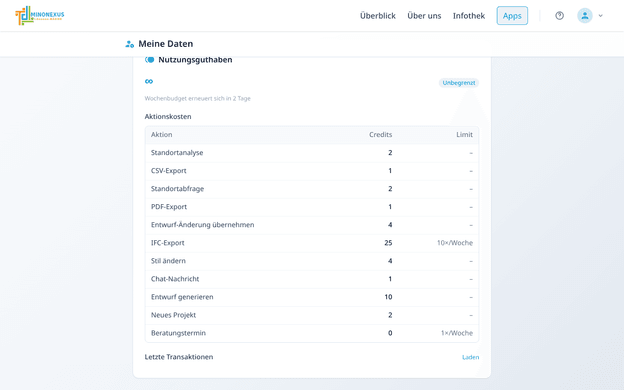
Task: Click the 10×/Woche limit value
Action: pos(455,243)
